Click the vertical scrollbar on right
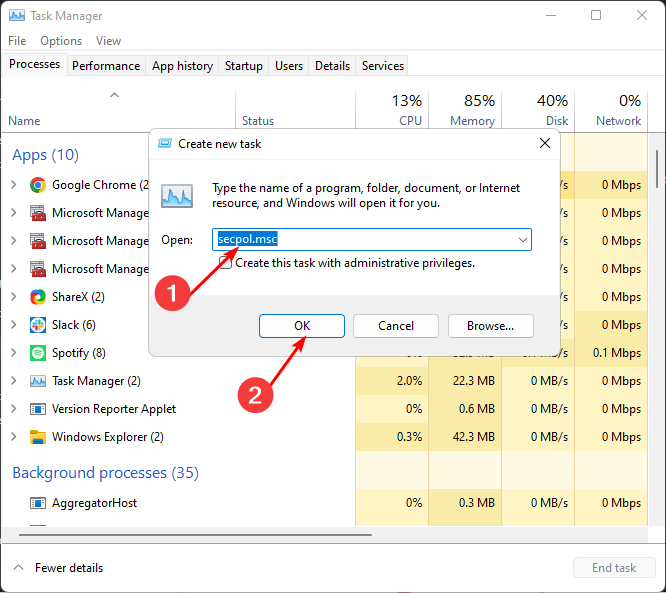666x593 pixels. 657,169
